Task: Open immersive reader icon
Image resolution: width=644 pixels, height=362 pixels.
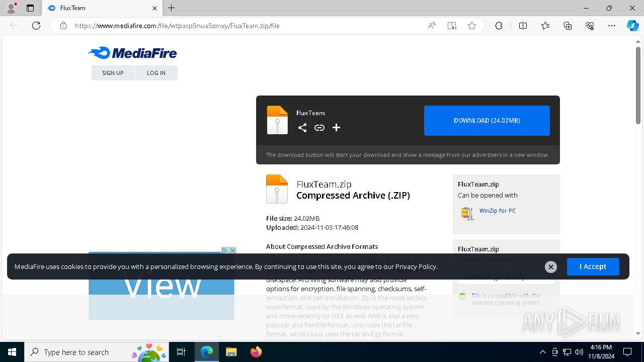Action: tap(452, 26)
